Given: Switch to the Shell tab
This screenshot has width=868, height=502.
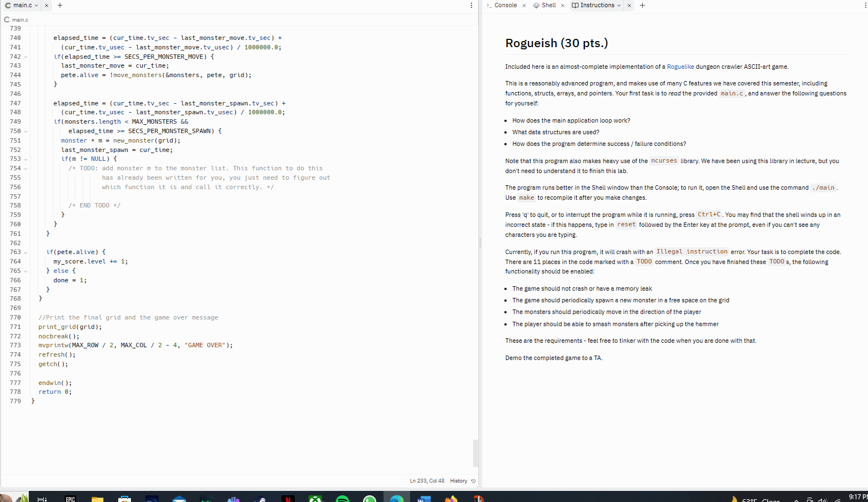Looking at the screenshot, I should (548, 5).
